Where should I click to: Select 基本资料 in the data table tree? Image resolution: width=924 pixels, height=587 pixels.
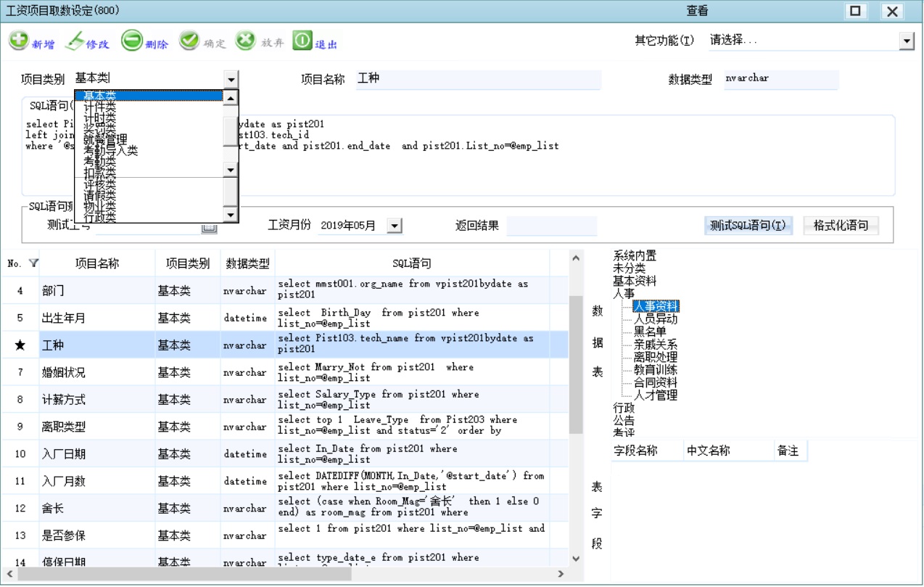tap(635, 281)
